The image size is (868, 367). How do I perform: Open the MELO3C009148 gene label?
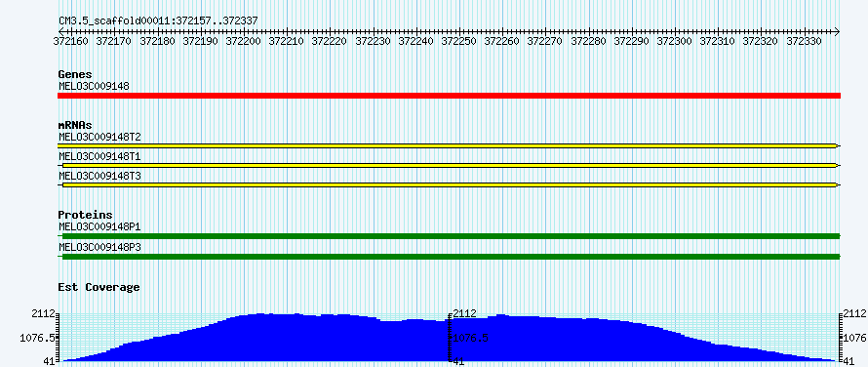pyautogui.click(x=94, y=86)
